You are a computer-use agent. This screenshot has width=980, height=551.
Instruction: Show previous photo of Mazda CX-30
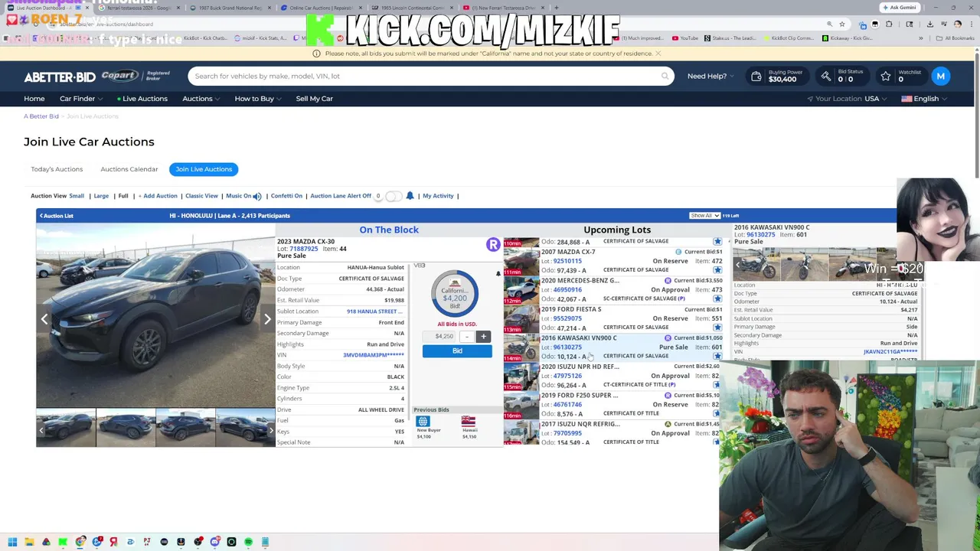tap(44, 318)
